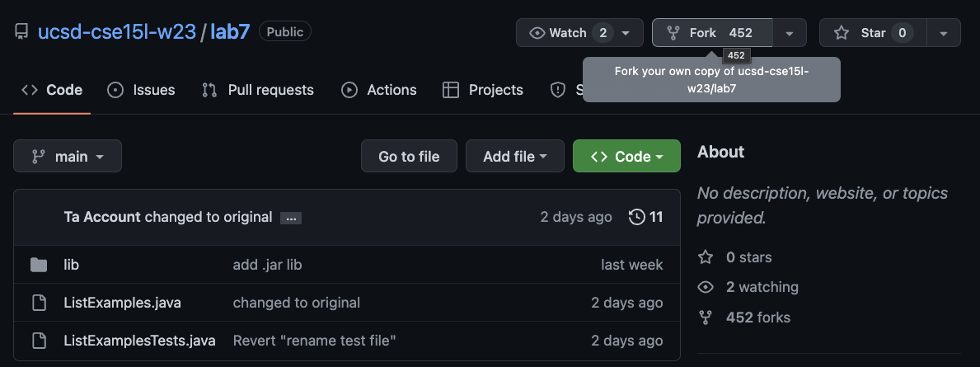This screenshot has width=980, height=367.
Task: Open the Pull requests tab
Action: pos(257,90)
